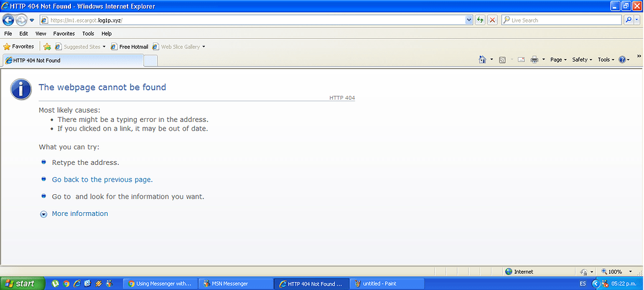The image size is (644, 290).
Task: Go back using the Back arrow button
Action: pyautogui.click(x=8, y=20)
